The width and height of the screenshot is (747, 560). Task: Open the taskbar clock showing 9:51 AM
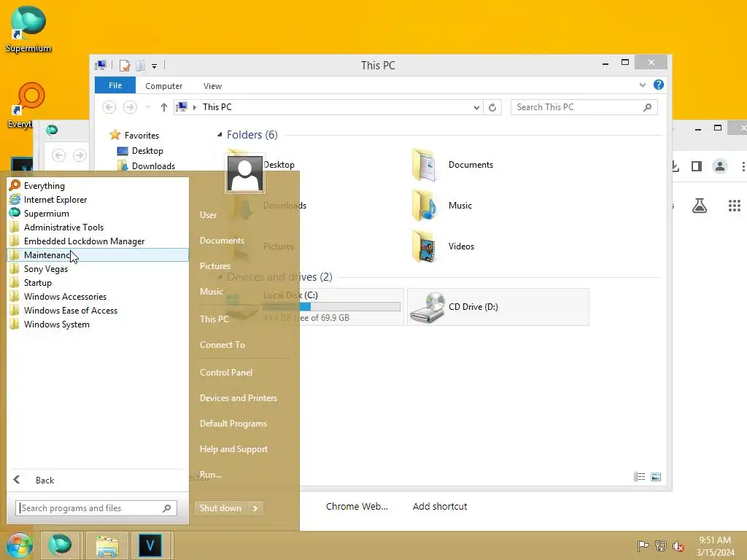715,546
